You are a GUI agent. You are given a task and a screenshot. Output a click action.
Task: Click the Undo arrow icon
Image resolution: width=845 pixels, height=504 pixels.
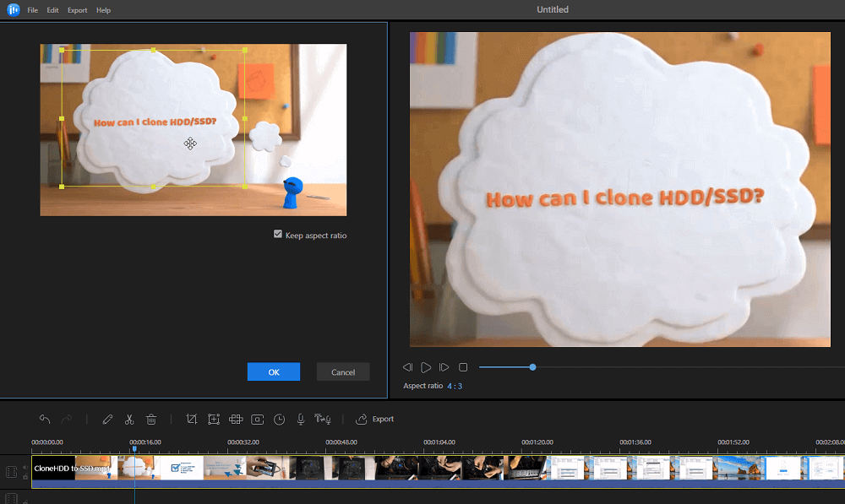click(x=45, y=419)
